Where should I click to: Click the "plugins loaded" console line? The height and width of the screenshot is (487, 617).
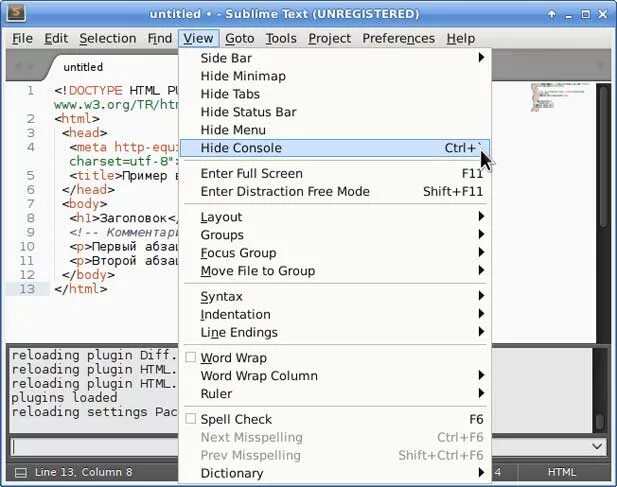(64, 398)
